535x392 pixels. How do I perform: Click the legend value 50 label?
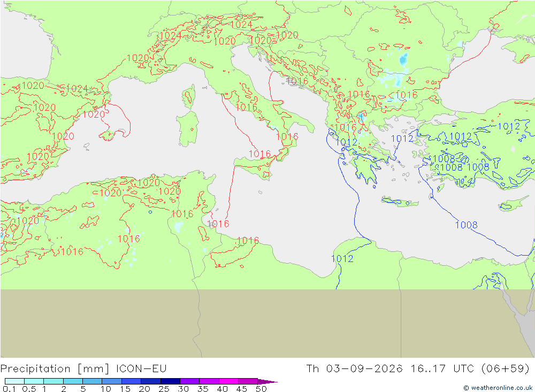(261, 389)
